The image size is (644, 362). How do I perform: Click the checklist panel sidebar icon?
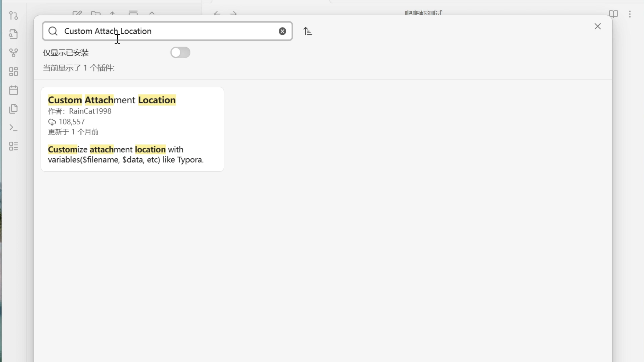pos(13,146)
